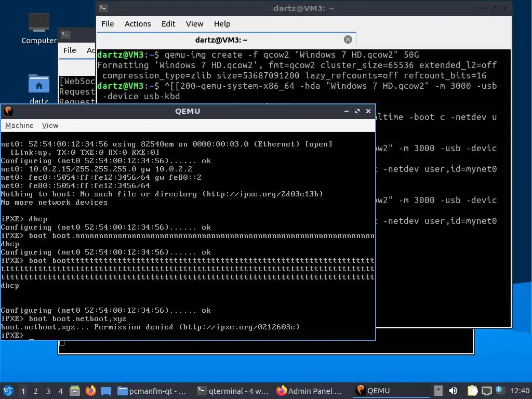Open the View menu in QEMU

[50, 125]
